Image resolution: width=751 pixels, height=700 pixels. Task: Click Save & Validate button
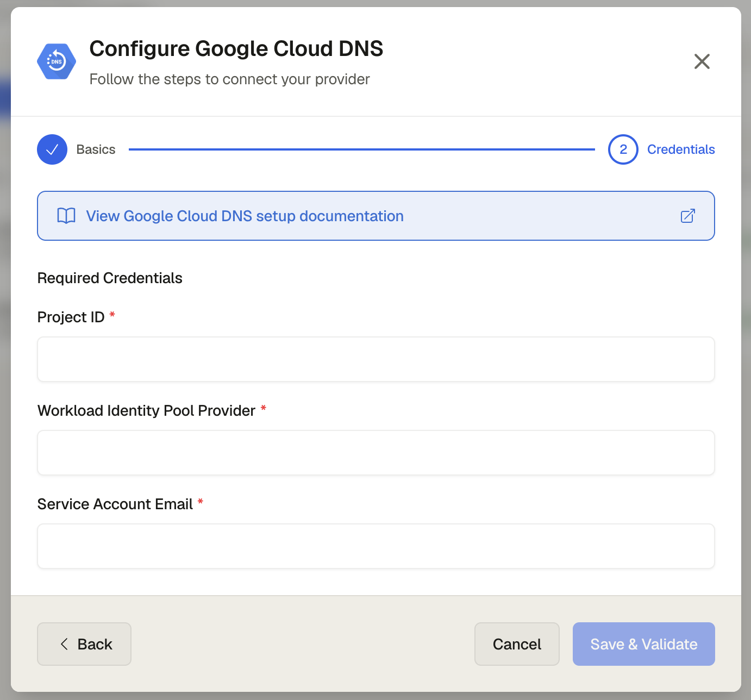[x=644, y=644]
